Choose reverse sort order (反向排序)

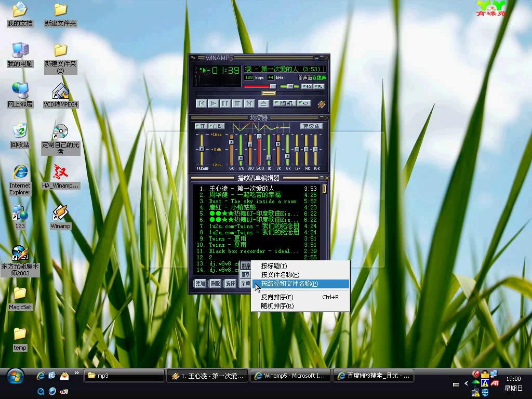point(301,297)
